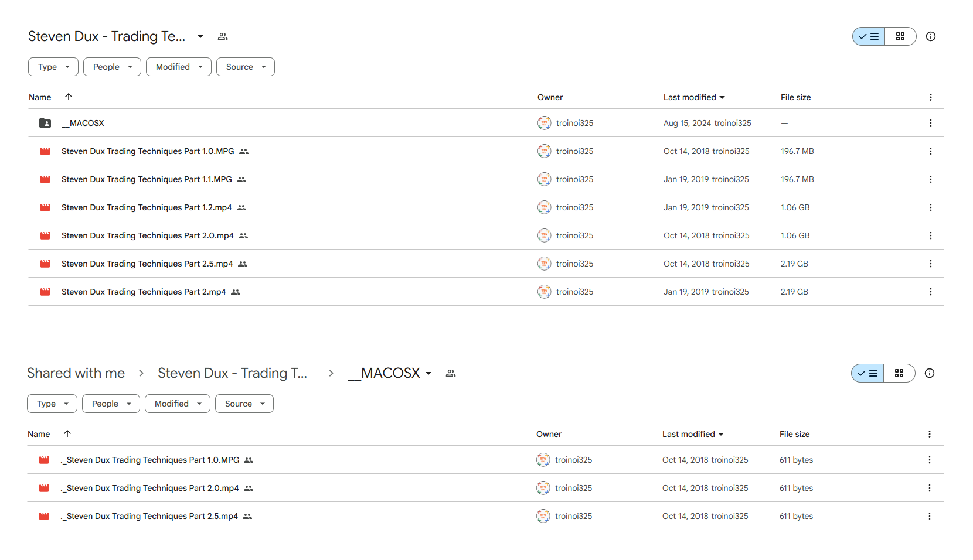The width and height of the screenshot is (973, 560).
Task: Open the __MACOSX folder
Action: (x=83, y=123)
